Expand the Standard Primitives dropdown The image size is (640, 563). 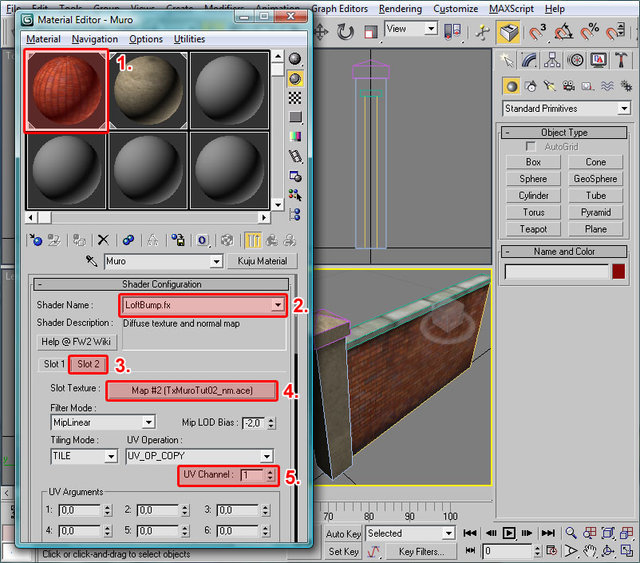click(624, 108)
